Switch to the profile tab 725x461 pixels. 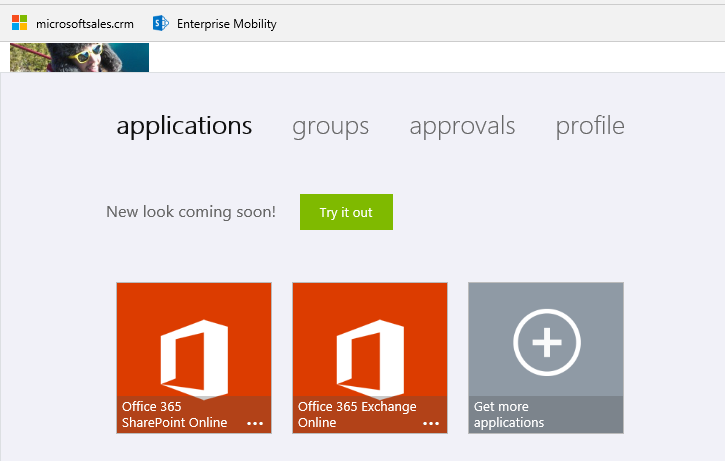point(590,126)
